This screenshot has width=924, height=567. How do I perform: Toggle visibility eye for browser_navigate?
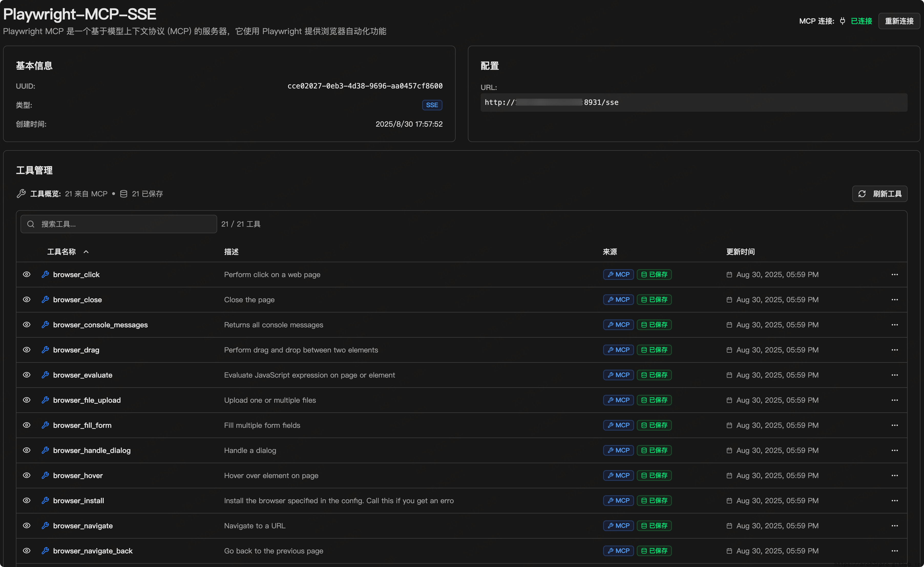27,526
